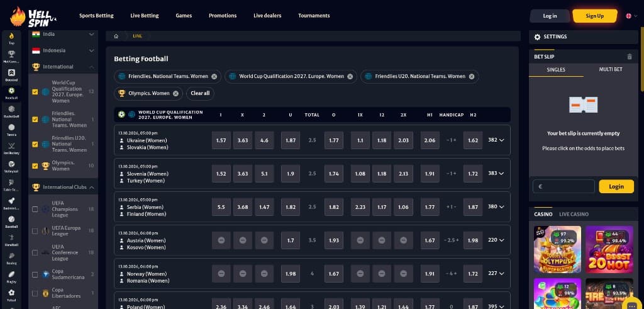This screenshot has width=644, height=309.
Task: Expand 382 markets for Ukraine vs Slovakia
Action: (496, 140)
